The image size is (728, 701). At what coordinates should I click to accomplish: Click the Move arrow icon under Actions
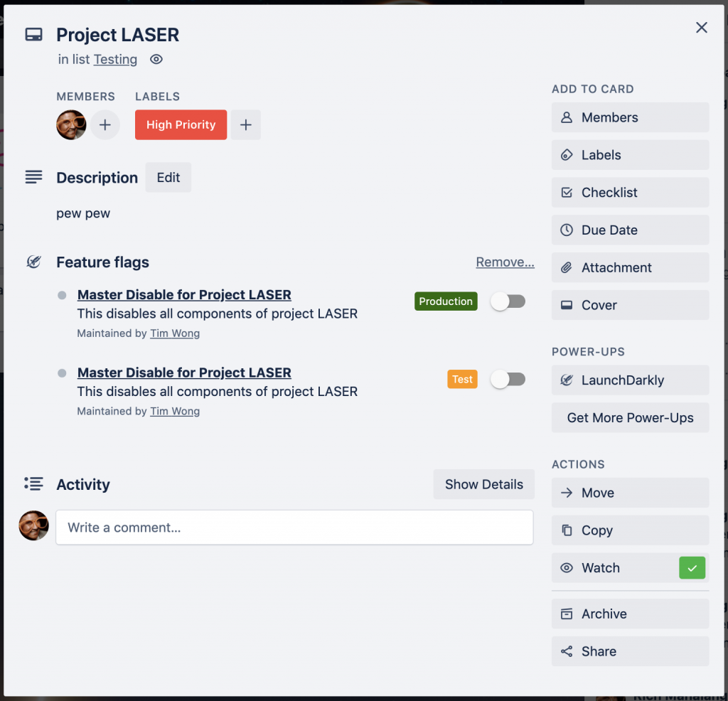pos(566,493)
